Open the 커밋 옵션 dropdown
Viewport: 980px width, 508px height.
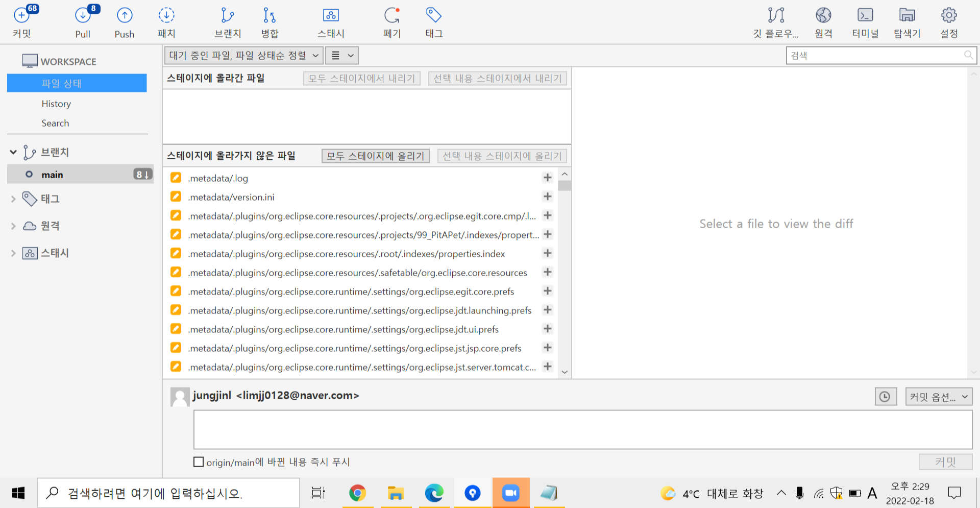coord(939,397)
